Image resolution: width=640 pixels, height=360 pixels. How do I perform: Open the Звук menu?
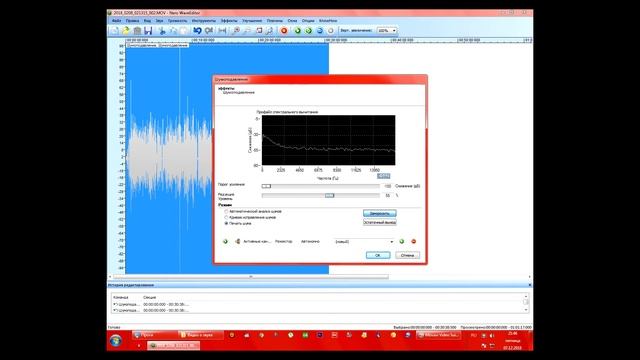coord(159,20)
